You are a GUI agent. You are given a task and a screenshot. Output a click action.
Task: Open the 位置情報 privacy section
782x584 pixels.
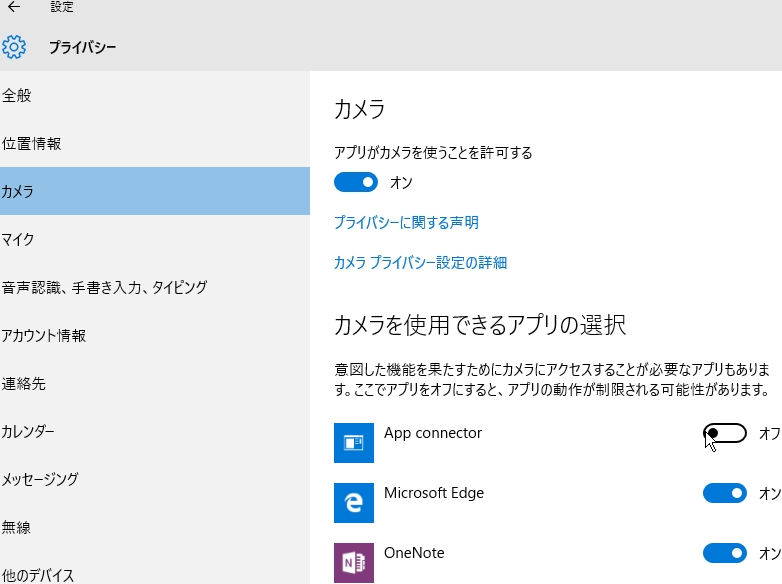coord(155,143)
